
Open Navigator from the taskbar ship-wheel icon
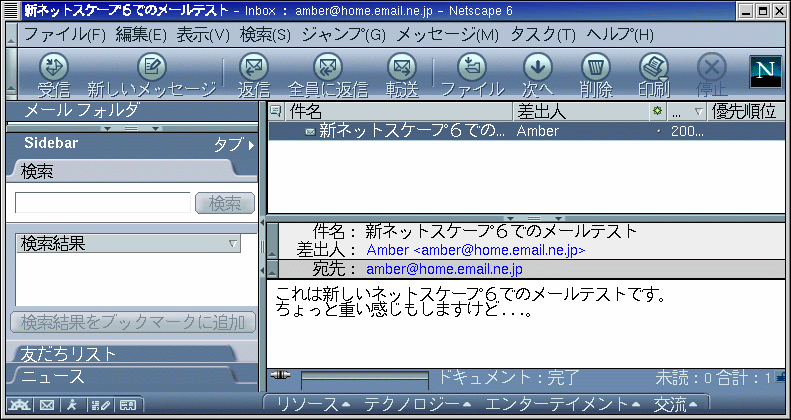(19, 405)
